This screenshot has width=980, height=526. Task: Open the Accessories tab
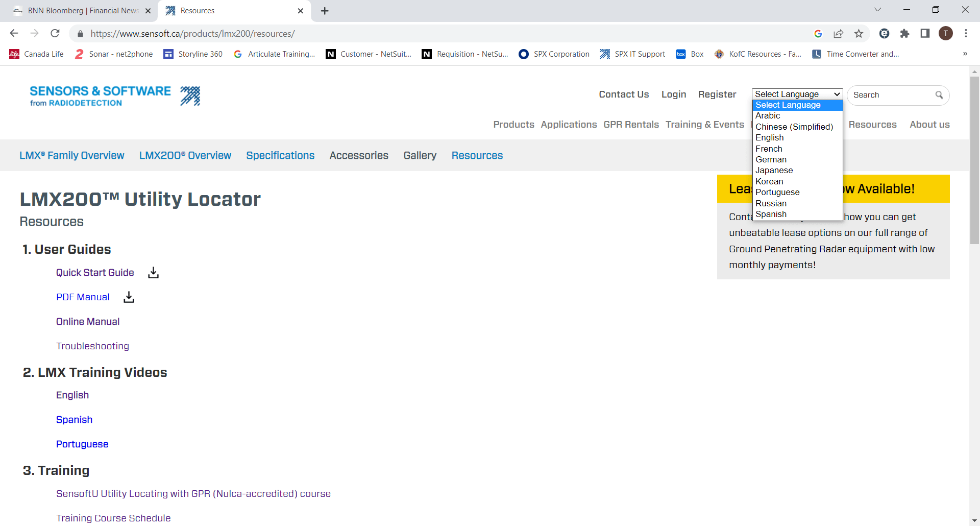359,155
